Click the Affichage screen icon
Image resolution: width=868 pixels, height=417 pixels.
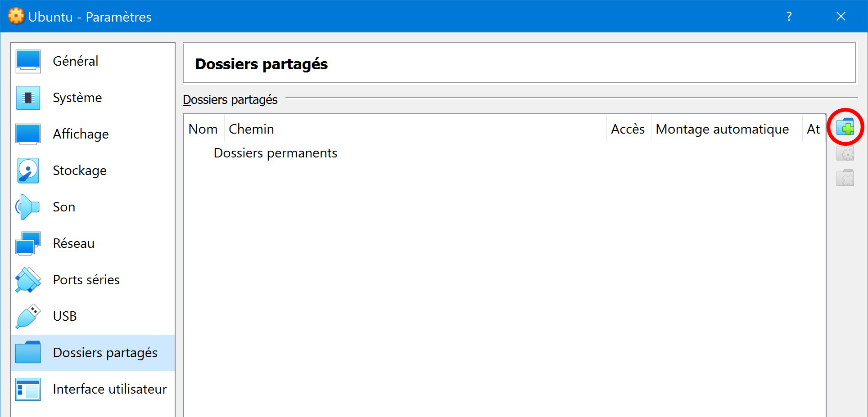28,134
